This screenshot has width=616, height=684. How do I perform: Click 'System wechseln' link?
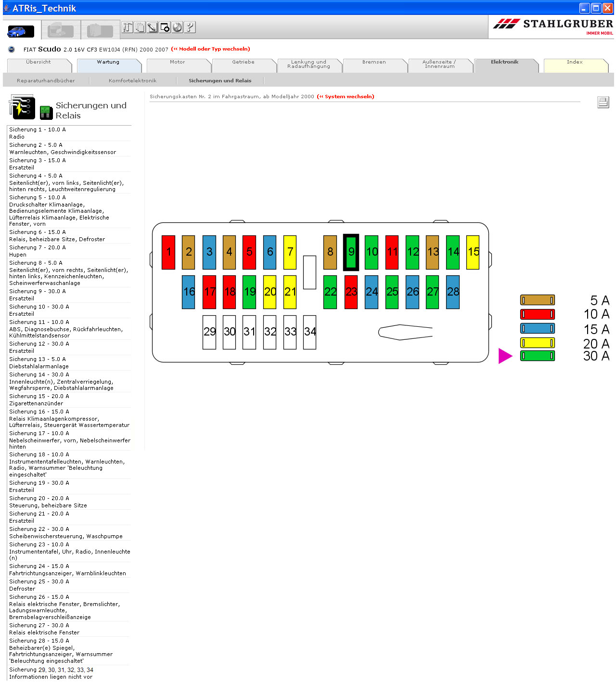(x=346, y=97)
